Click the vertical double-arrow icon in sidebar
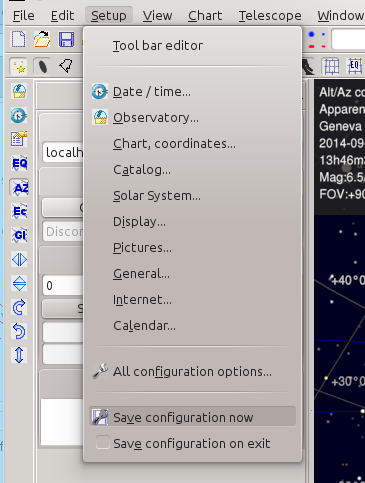This screenshot has width=365, height=483. pos(19,355)
